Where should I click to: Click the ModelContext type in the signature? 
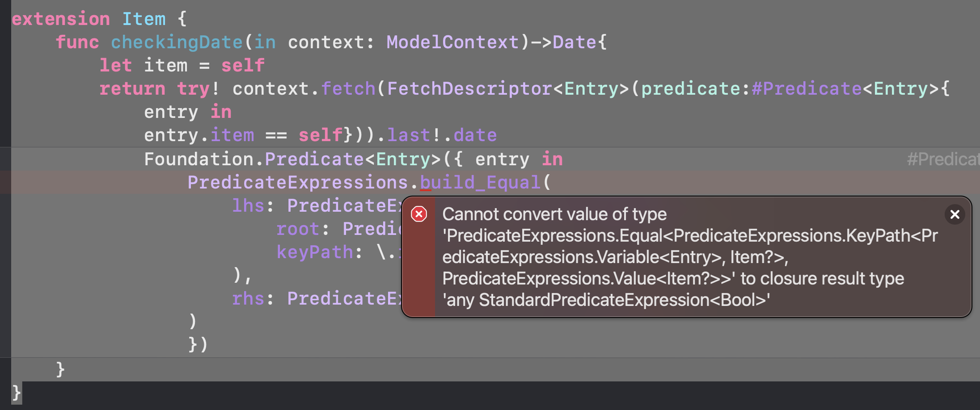(x=452, y=42)
